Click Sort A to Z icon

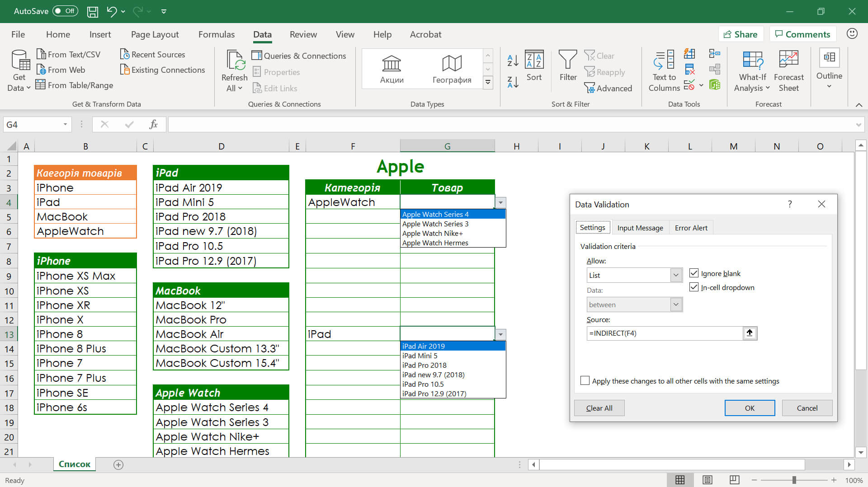pyautogui.click(x=513, y=60)
